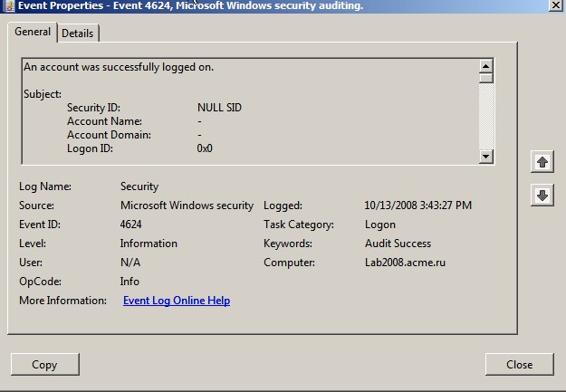
Task: Click the Security ID value NULL SID
Action: (x=219, y=108)
